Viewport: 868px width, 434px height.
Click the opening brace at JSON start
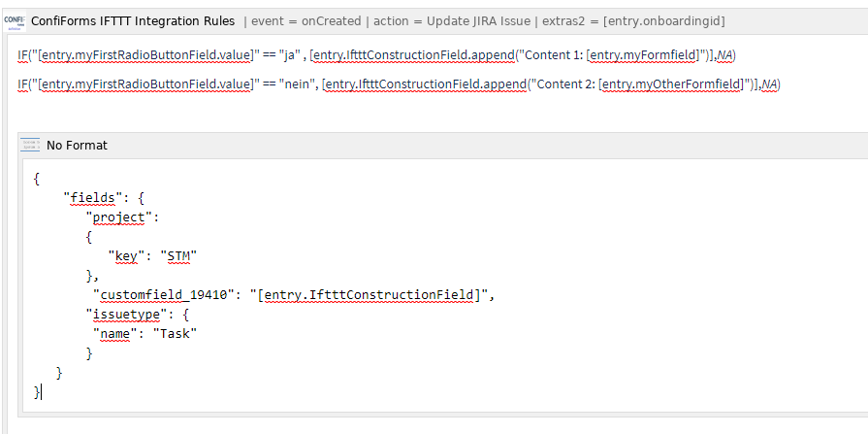(x=37, y=179)
